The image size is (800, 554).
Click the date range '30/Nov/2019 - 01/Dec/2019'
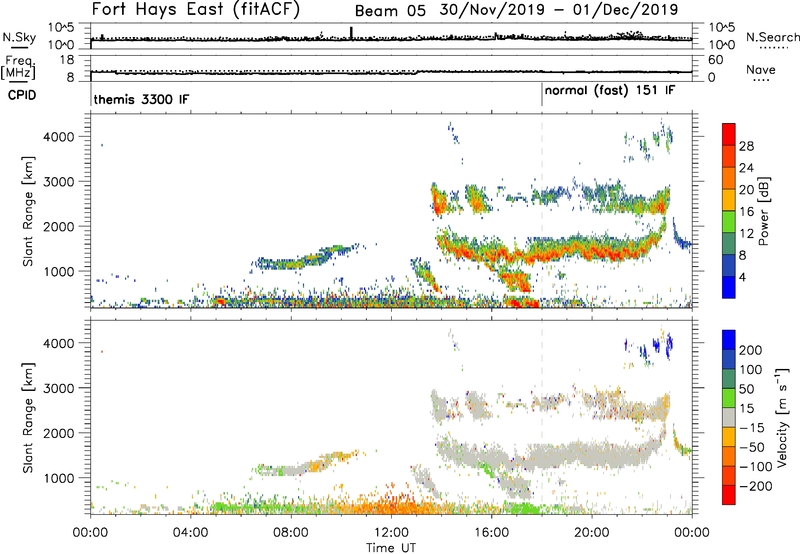tap(559, 10)
